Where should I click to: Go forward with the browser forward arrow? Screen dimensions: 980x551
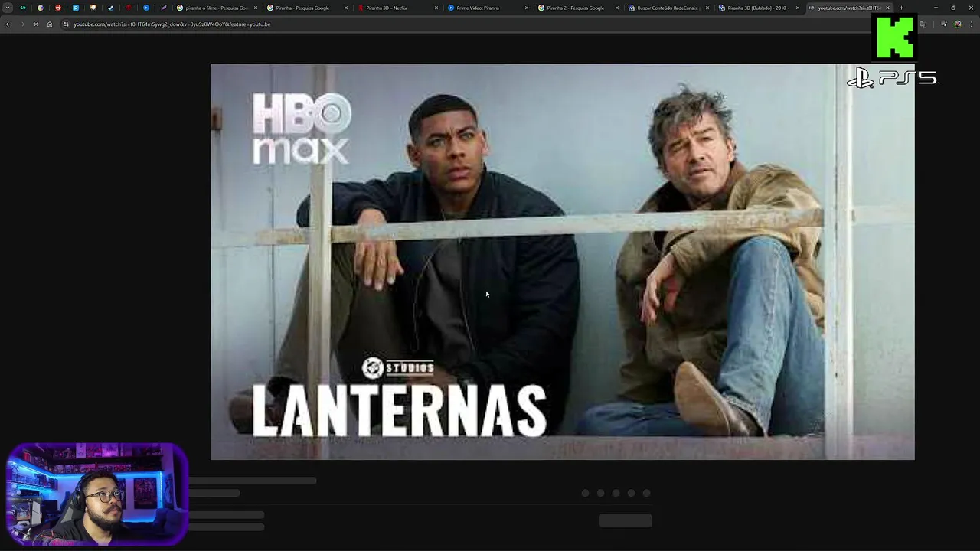(22, 24)
